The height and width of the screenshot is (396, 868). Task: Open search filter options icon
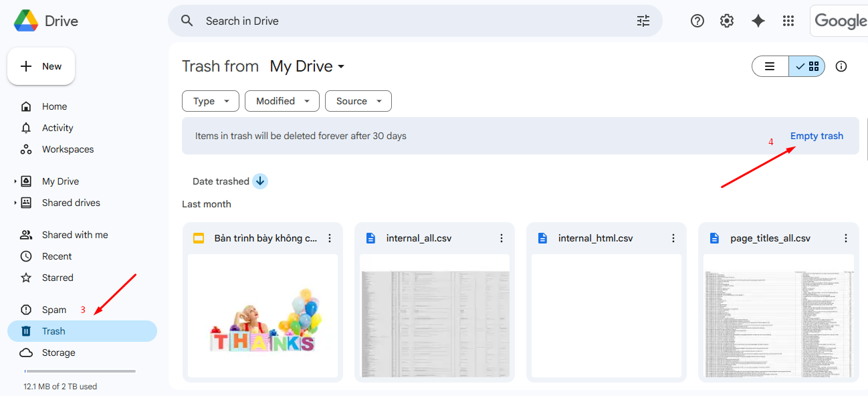tap(643, 21)
